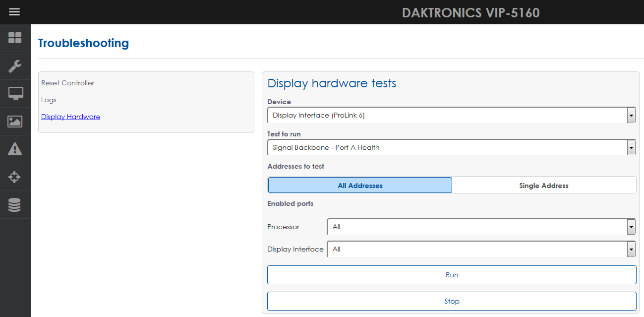This screenshot has width=644, height=317.
Task: Open the Test to run dropdown
Action: tap(451, 147)
